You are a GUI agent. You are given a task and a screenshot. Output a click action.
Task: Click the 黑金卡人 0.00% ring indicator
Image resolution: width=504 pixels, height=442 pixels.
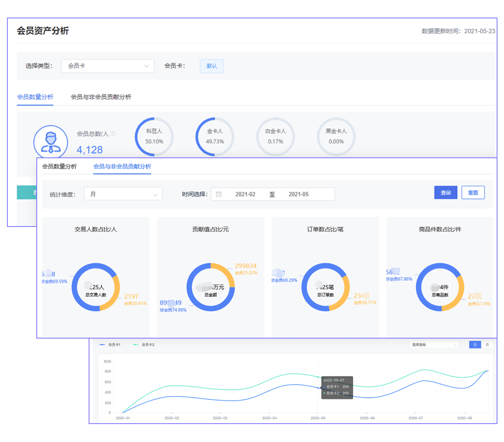pyautogui.click(x=336, y=137)
